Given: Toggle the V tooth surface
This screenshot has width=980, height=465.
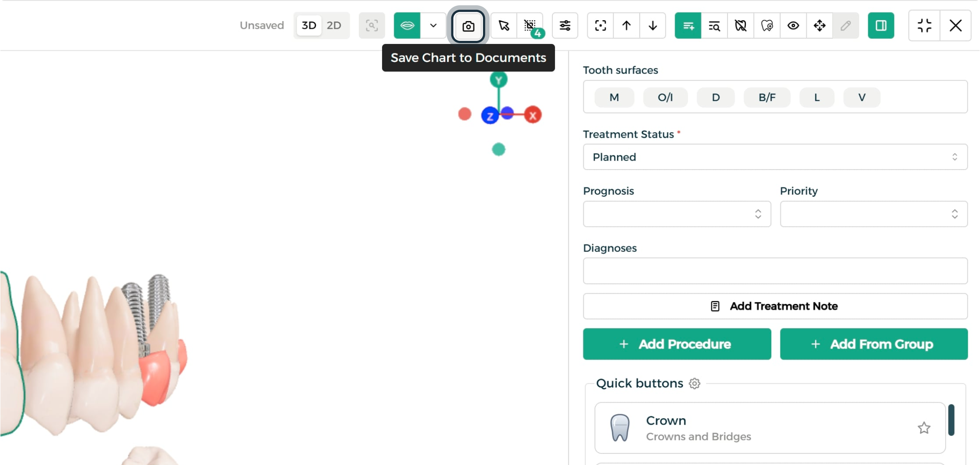Looking at the screenshot, I should [862, 97].
